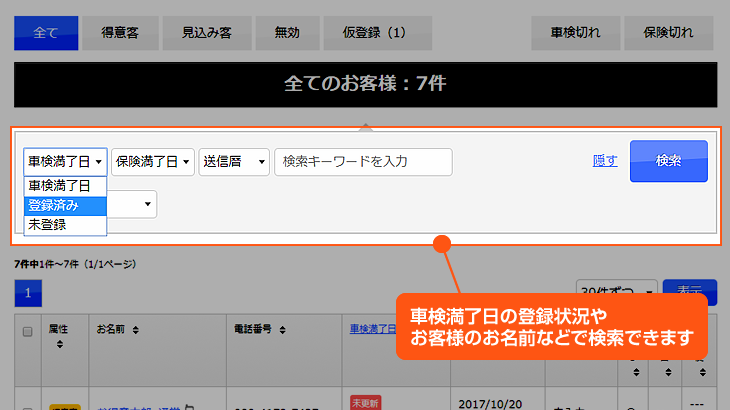The height and width of the screenshot is (410, 730).
Task: Click the 隠す link to hide search
Action: [x=604, y=161]
